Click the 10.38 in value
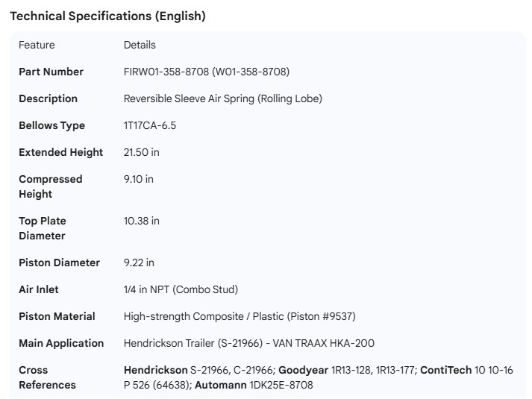 pyautogui.click(x=141, y=221)
